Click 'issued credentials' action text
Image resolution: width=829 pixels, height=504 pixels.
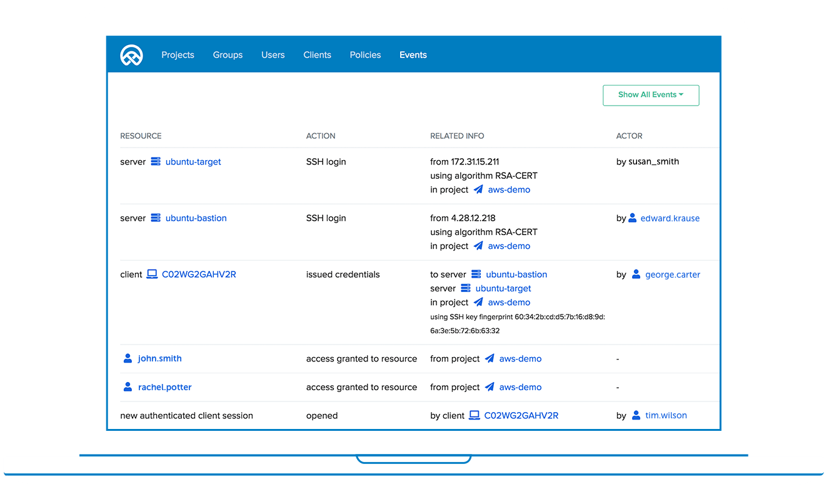coord(343,275)
